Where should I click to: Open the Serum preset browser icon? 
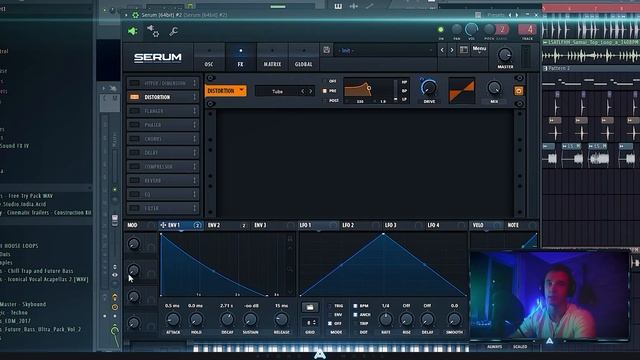click(464, 50)
